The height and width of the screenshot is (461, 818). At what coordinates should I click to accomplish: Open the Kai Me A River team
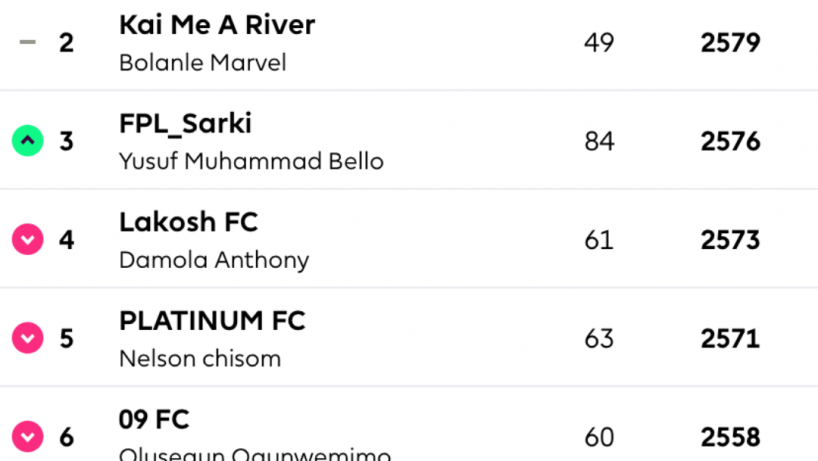pyautogui.click(x=217, y=25)
